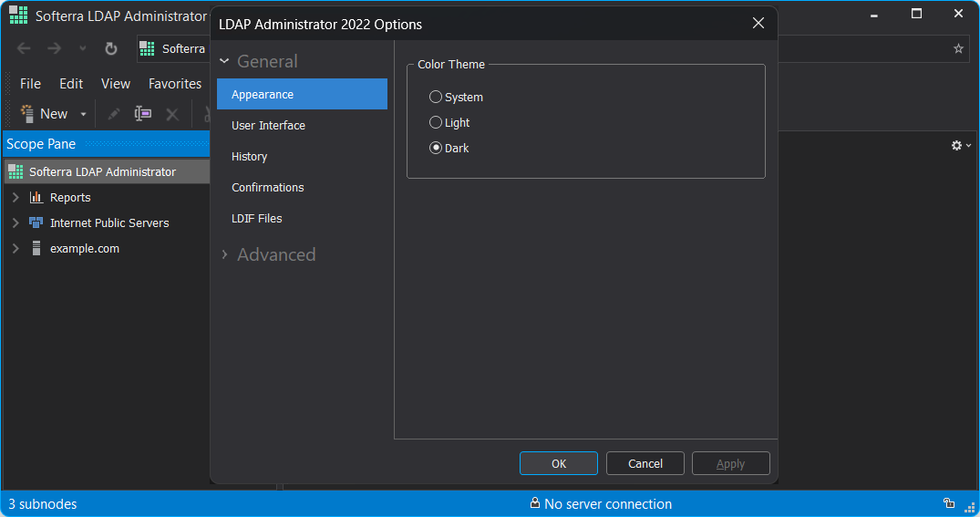Select the Reports tree label
This screenshot has height=517, width=980.
[70, 198]
